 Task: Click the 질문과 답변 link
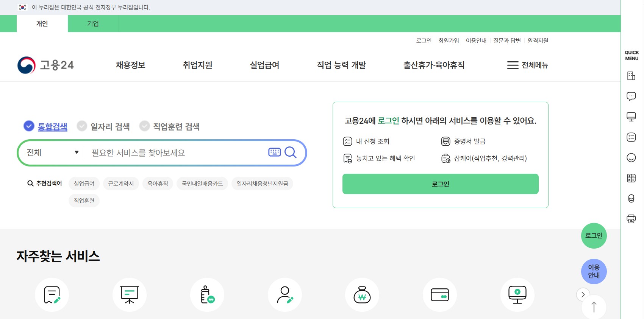click(507, 40)
